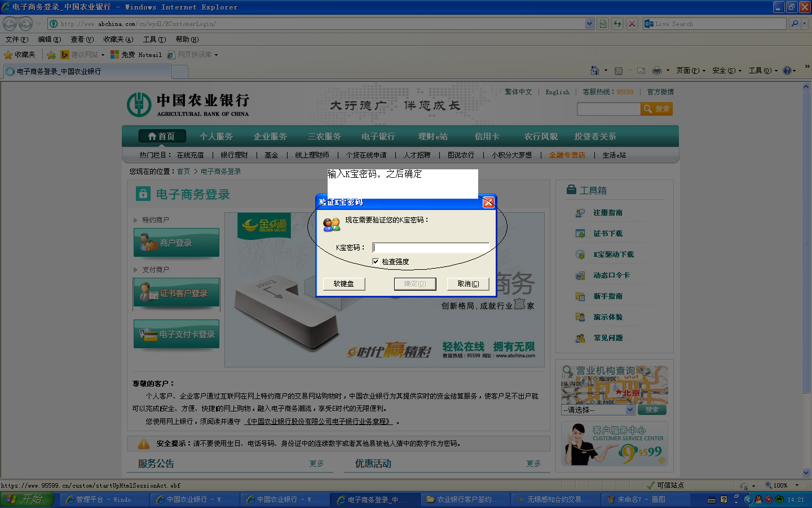Click the Help question mark icon in the command bar
Screen dimensions: 812x508
(787, 71)
